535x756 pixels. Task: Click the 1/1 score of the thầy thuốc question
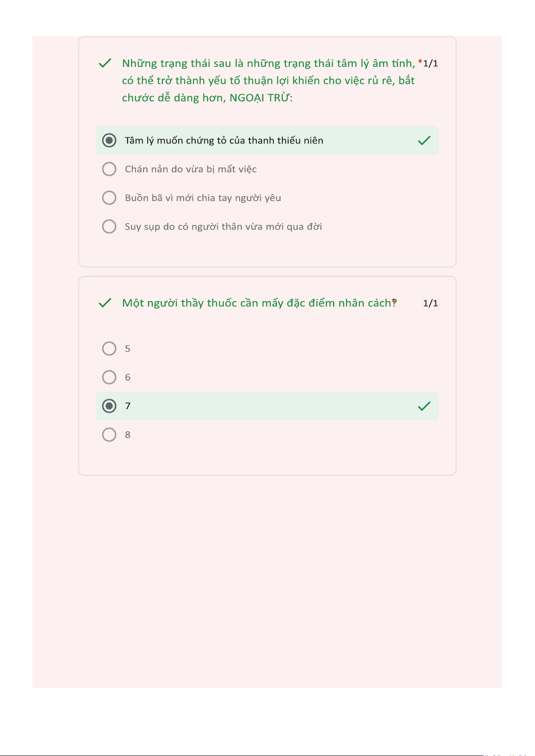[430, 303]
